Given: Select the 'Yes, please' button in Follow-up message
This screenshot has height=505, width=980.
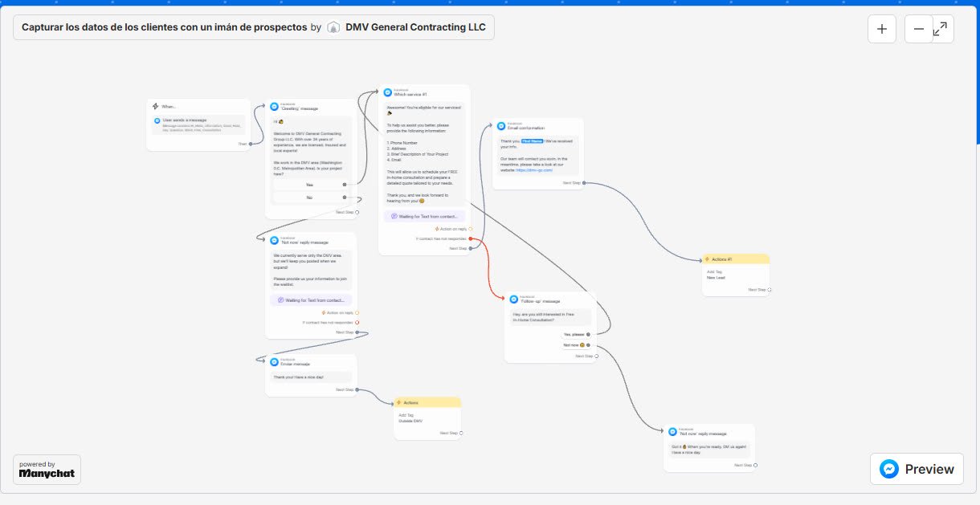Looking at the screenshot, I should [x=574, y=334].
